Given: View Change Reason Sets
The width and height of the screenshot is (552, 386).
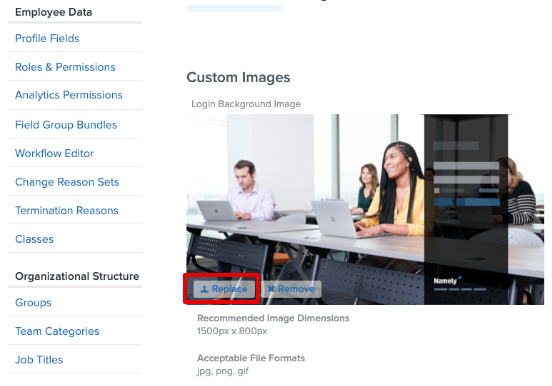Looking at the screenshot, I should click(67, 182).
